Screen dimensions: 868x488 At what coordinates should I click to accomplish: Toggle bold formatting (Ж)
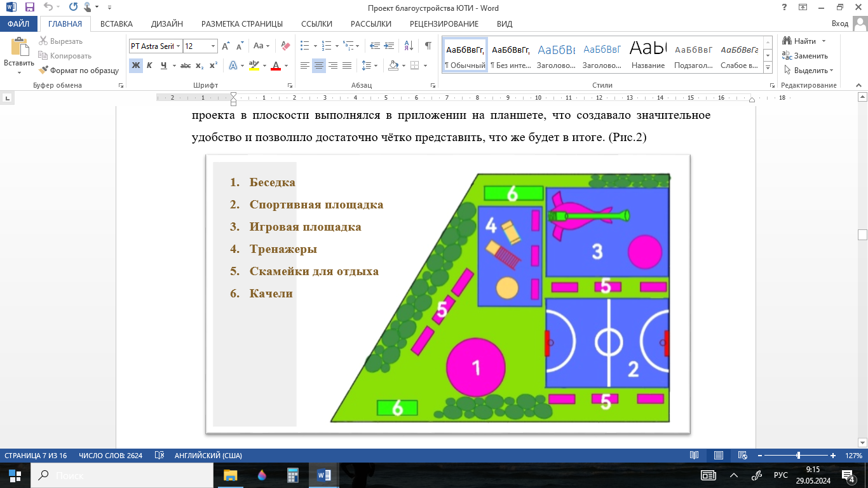pos(135,65)
